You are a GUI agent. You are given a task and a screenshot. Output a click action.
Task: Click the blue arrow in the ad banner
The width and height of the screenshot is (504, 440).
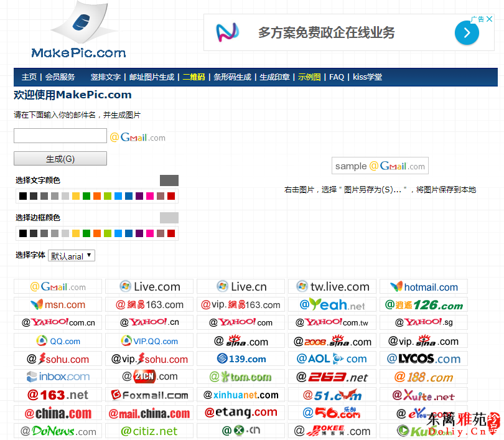click(x=467, y=32)
